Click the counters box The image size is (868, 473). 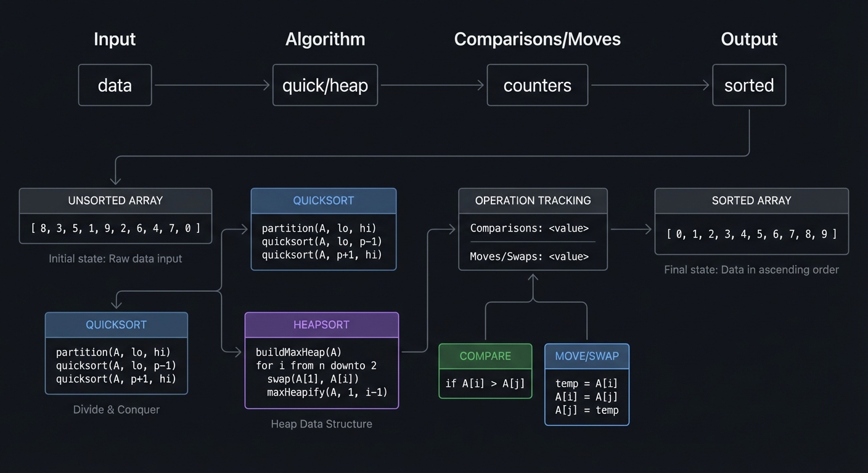pyautogui.click(x=537, y=85)
